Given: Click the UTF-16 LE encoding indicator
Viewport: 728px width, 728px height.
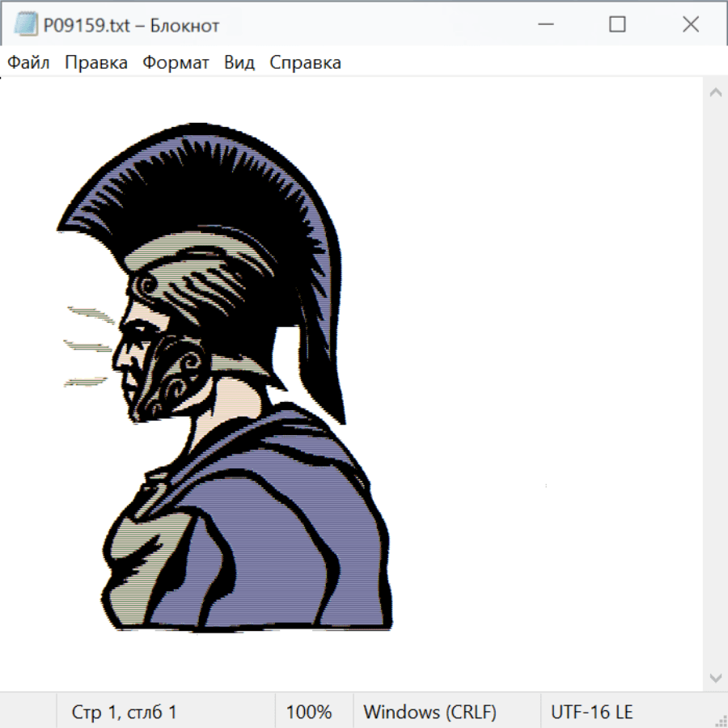Looking at the screenshot, I should pyautogui.click(x=591, y=712).
